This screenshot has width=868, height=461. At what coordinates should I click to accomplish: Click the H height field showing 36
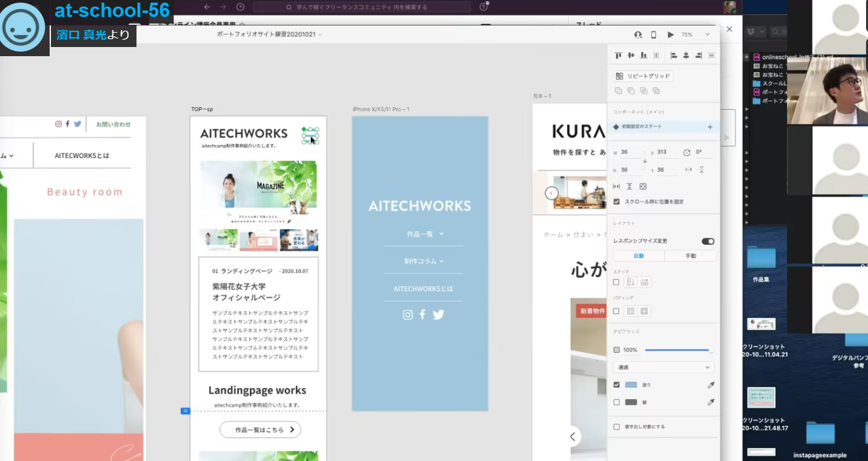coord(630,170)
